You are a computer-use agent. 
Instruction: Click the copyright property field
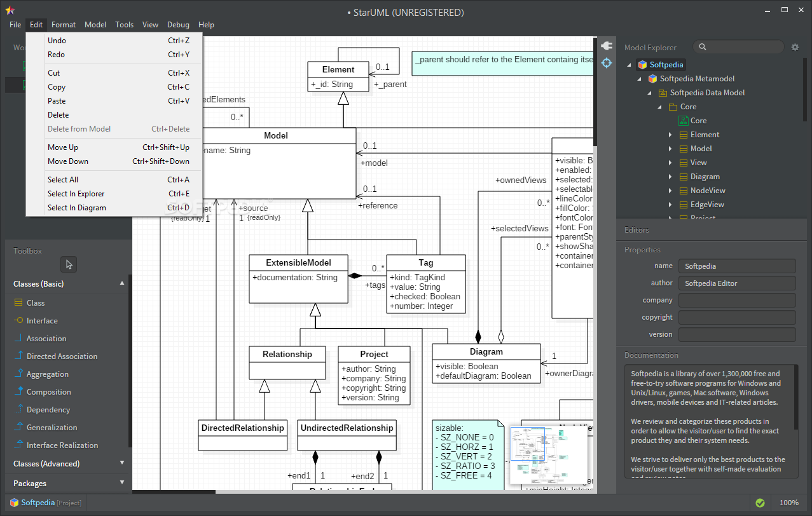click(737, 317)
